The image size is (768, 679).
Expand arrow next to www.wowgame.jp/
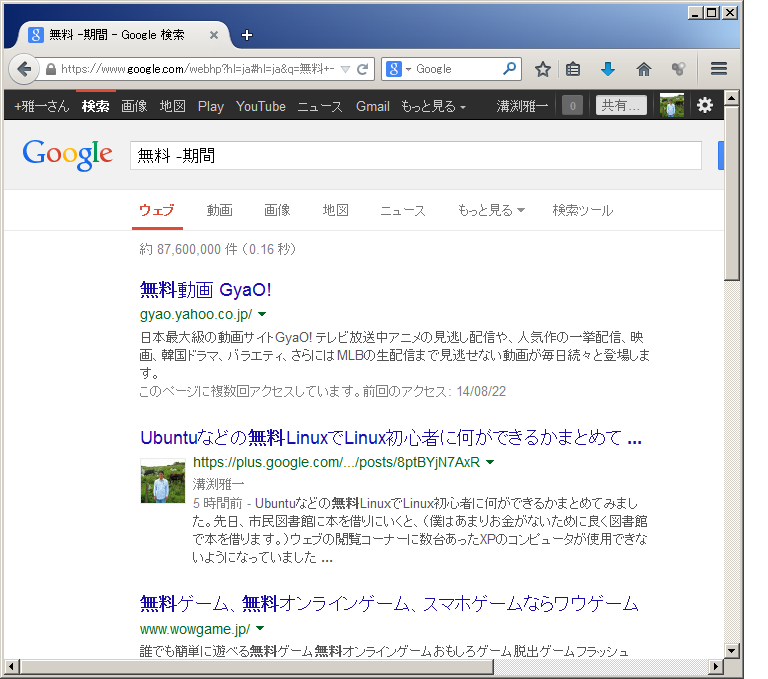tap(260, 629)
